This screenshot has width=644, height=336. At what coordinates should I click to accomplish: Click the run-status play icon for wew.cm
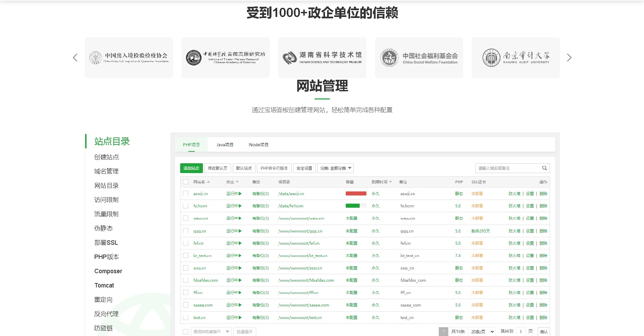tap(240, 218)
